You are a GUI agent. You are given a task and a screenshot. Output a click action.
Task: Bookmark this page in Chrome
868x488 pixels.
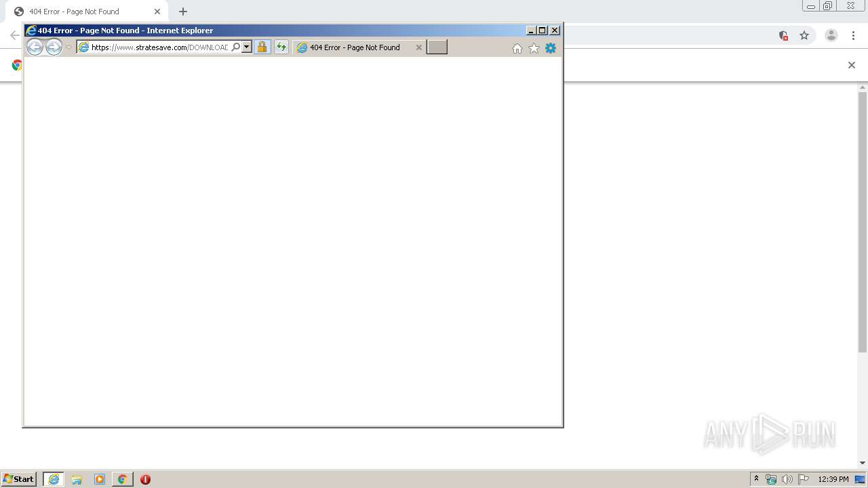point(804,35)
